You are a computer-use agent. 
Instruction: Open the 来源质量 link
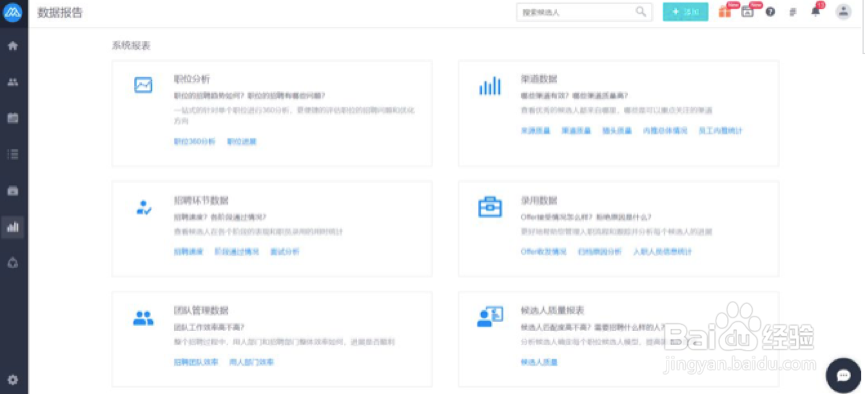(536, 131)
